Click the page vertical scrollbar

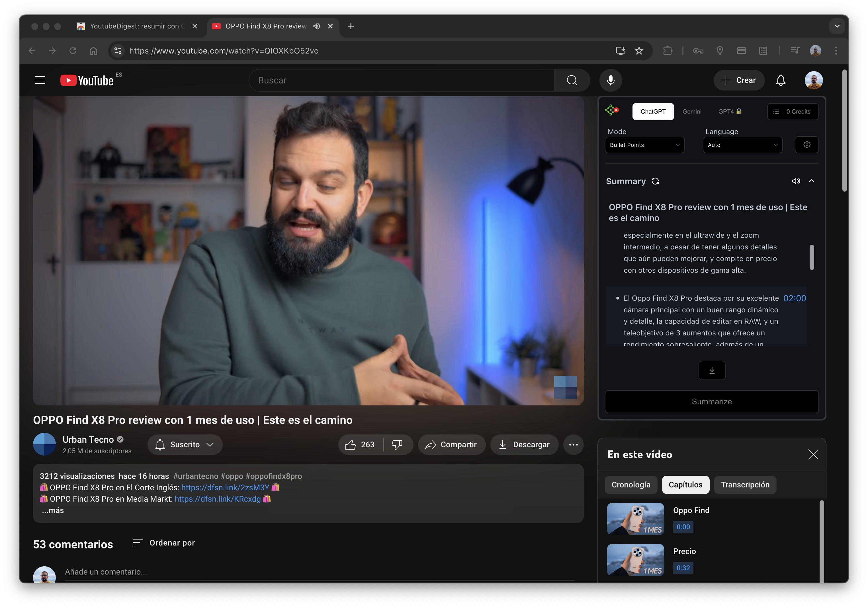point(845,130)
